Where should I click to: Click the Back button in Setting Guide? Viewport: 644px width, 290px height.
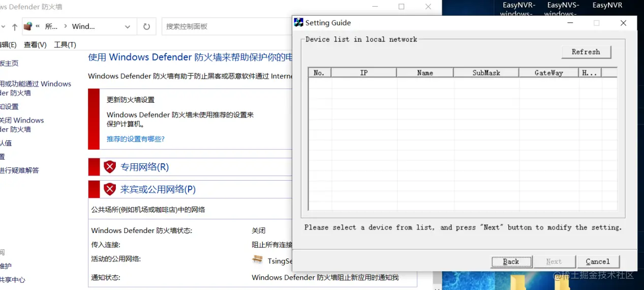tap(511, 262)
